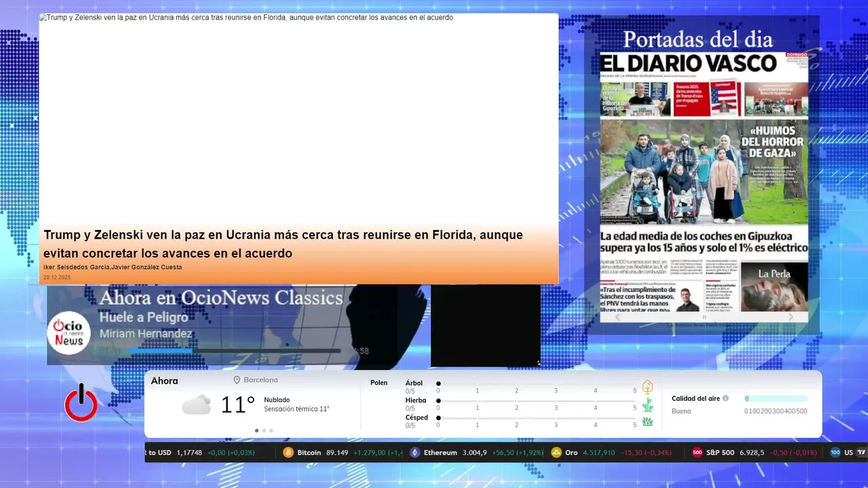
Task: Click the black video box
Action: point(486,325)
